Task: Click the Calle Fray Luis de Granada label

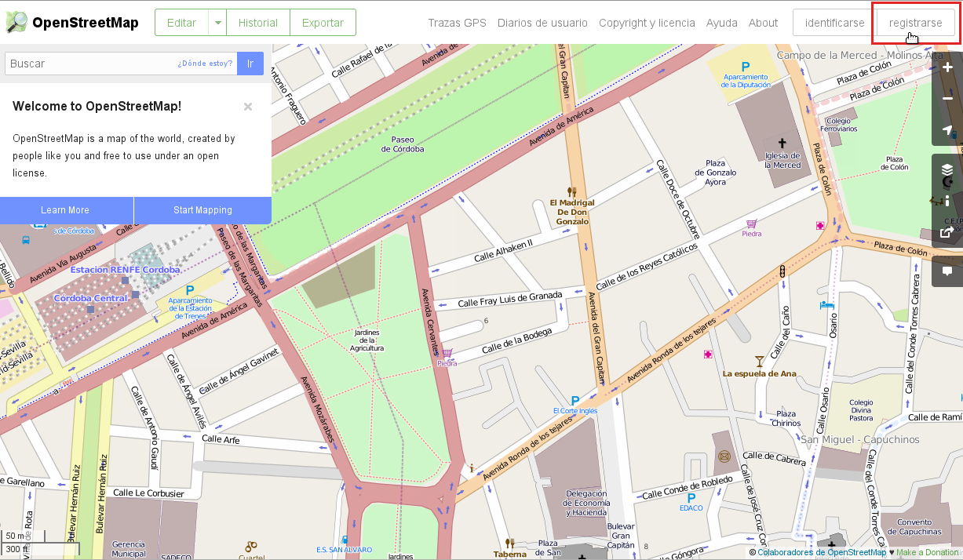Action: tap(510, 299)
